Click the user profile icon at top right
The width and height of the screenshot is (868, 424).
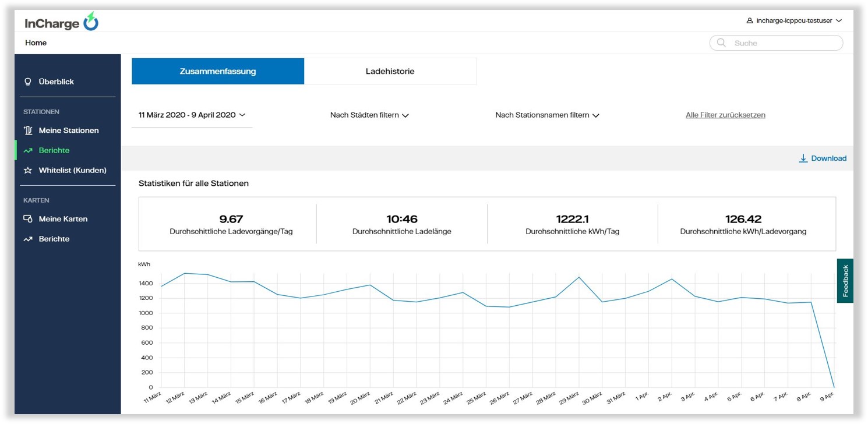point(749,21)
